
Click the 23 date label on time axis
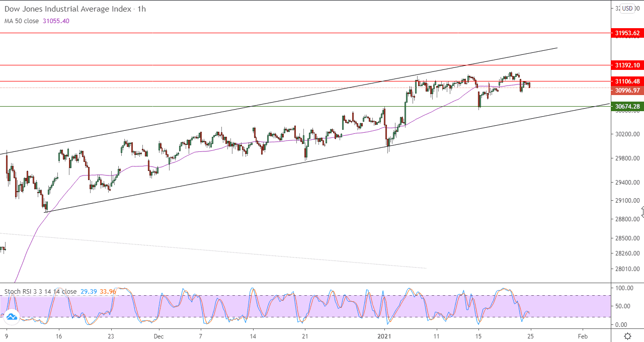pyautogui.click(x=111, y=336)
